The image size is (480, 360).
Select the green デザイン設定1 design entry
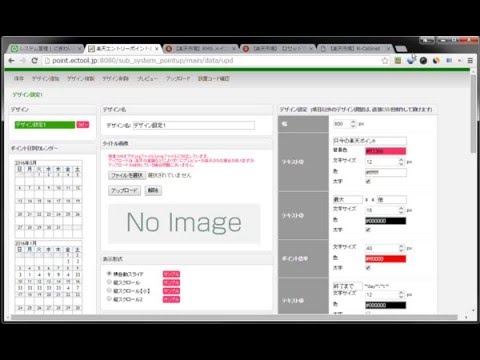pos(45,125)
